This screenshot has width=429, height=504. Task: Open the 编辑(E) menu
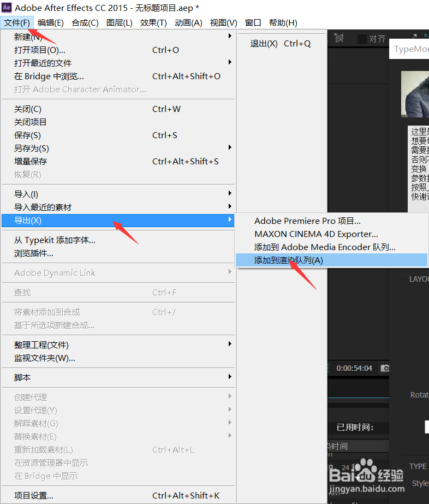coord(50,23)
